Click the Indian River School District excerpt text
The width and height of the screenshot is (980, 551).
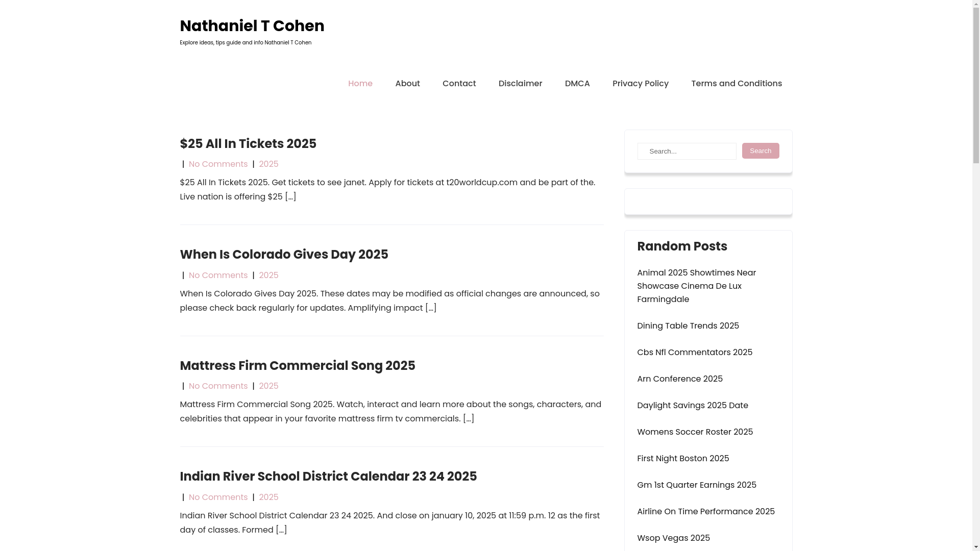click(389, 523)
